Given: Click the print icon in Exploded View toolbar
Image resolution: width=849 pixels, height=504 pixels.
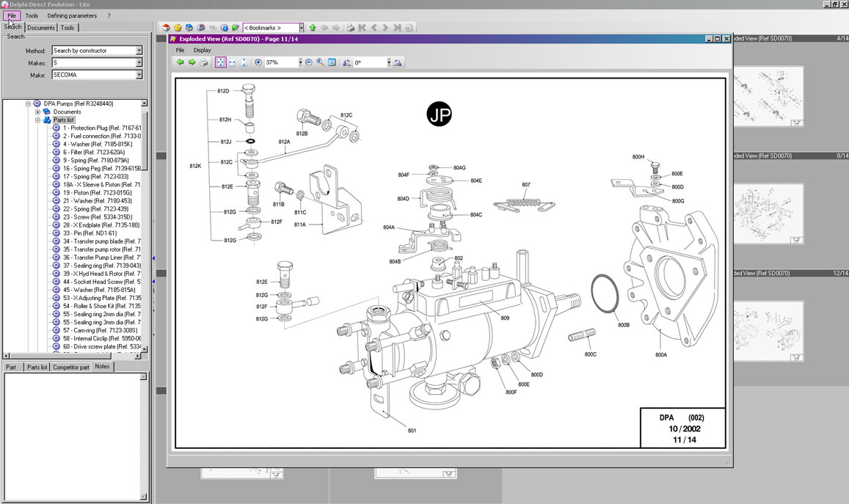Looking at the screenshot, I should pos(203,62).
